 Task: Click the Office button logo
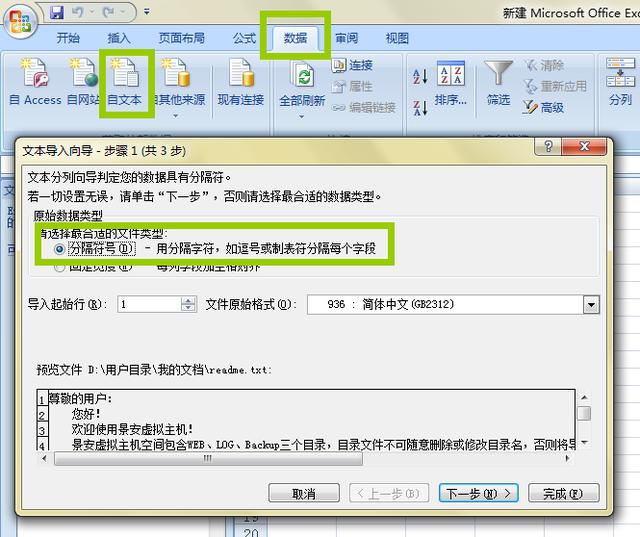pyautogui.click(x=19, y=22)
